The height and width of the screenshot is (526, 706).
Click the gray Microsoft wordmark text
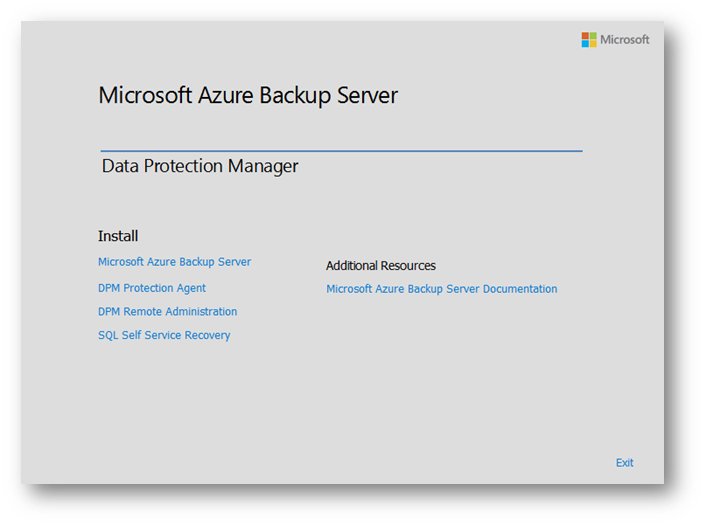coord(625,40)
